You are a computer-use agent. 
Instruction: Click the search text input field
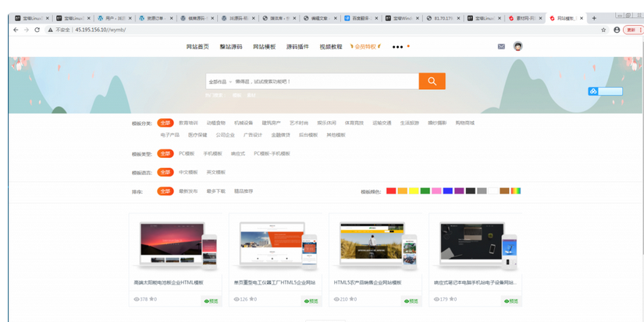(326, 81)
